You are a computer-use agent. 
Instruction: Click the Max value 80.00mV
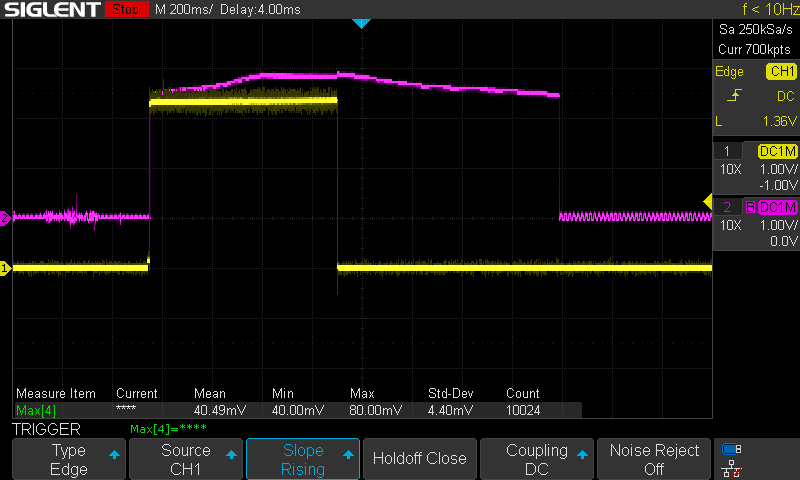click(376, 410)
